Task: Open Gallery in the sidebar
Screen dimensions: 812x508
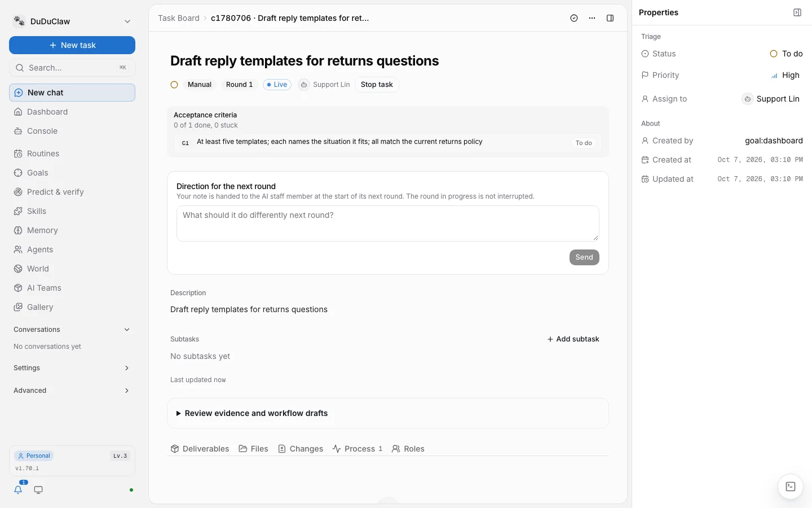Action: pyautogui.click(x=72, y=307)
